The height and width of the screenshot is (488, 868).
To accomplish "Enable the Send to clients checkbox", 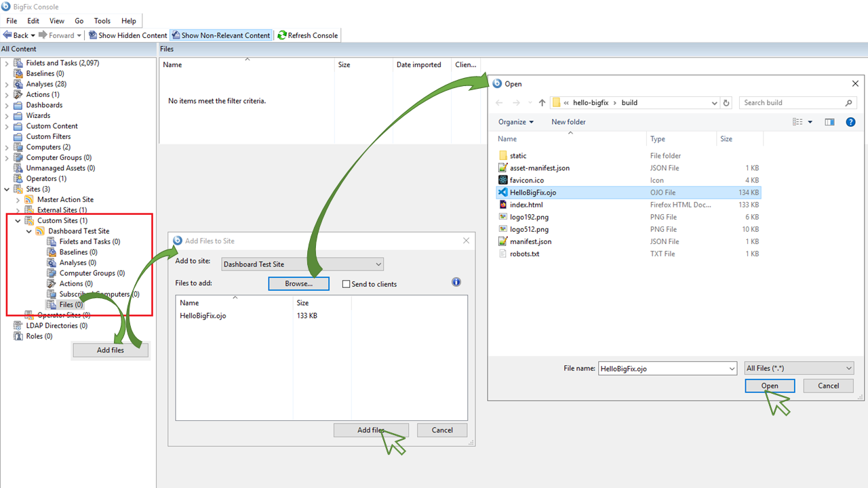I will point(347,284).
